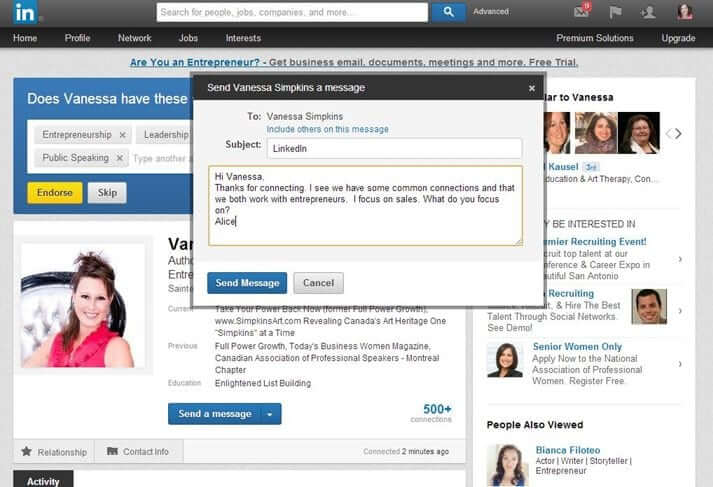The image size is (713, 487).
Task: Click into the Subject input field
Action: coord(394,148)
